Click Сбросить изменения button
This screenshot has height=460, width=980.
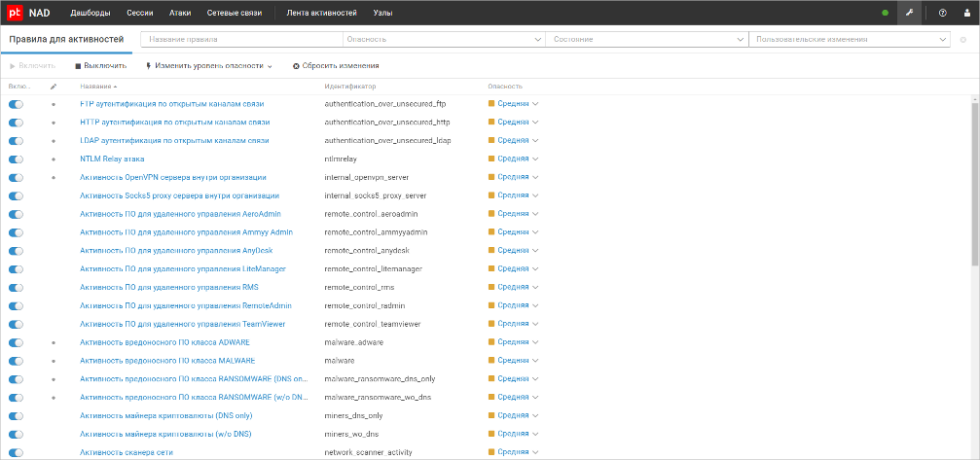click(334, 66)
